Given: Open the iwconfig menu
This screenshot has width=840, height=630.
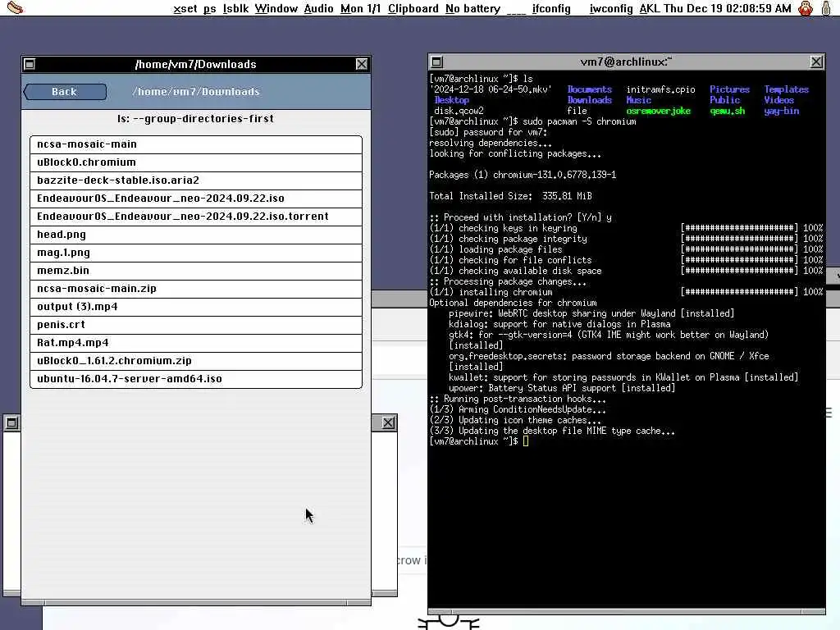Looking at the screenshot, I should (610, 8).
